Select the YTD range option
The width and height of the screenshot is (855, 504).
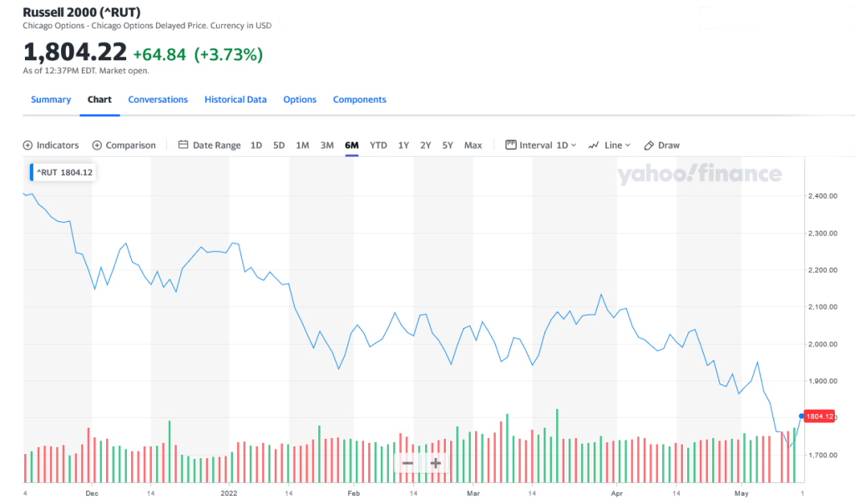click(x=378, y=145)
